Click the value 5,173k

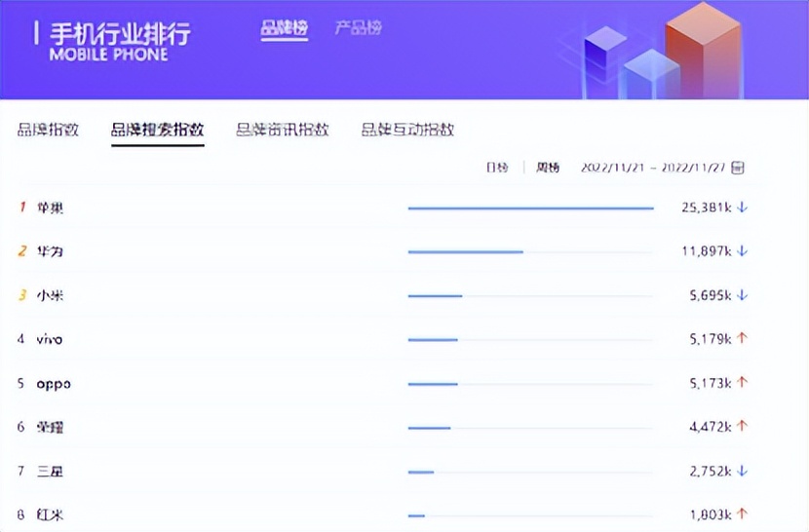[711, 383]
